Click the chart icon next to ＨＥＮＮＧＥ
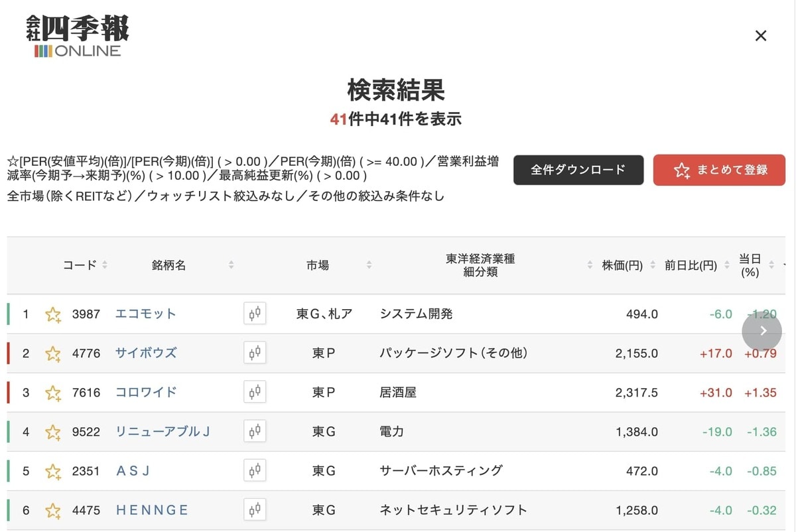 point(255,510)
